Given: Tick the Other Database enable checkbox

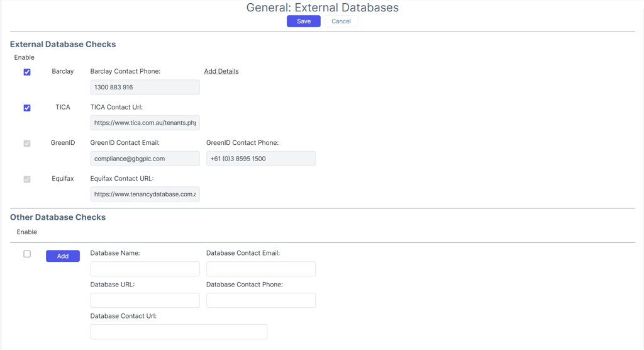Looking at the screenshot, I should click(x=27, y=254).
